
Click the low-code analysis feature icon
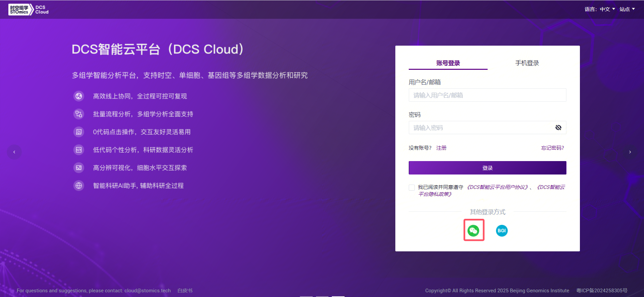pos(79,150)
